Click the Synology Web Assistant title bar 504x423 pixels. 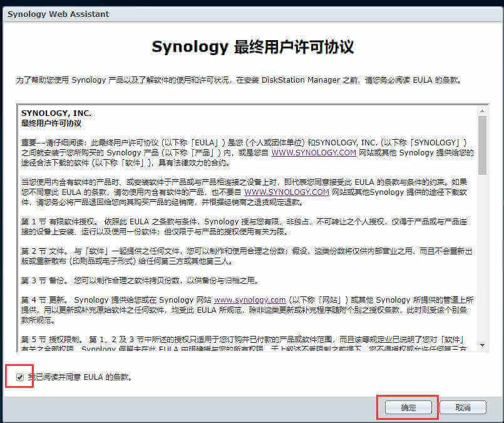point(58,14)
